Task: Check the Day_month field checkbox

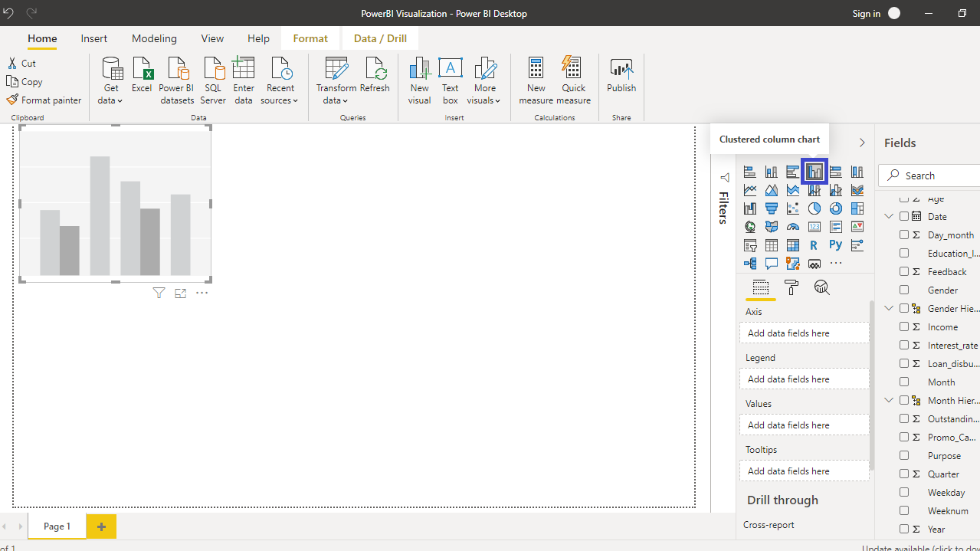Action: [904, 235]
